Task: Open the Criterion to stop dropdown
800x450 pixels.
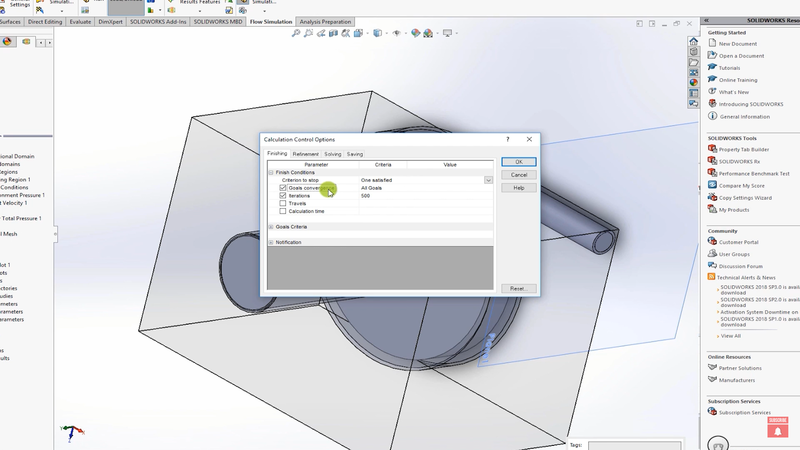Action: click(488, 180)
